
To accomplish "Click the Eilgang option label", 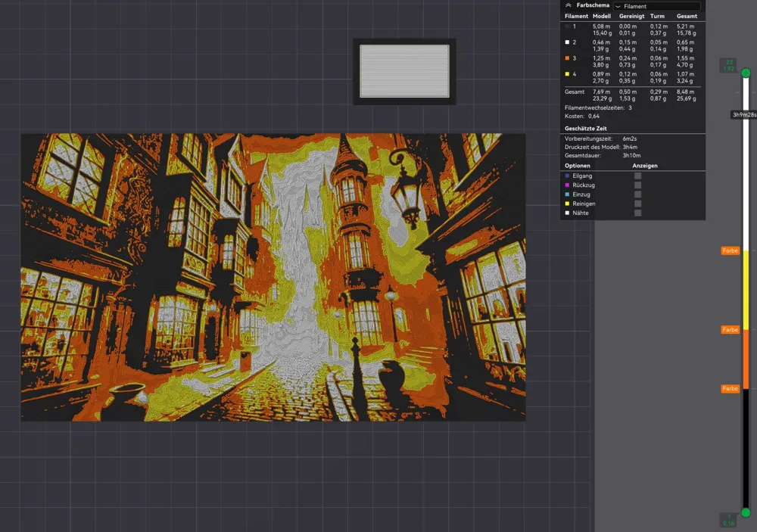I will coord(582,176).
